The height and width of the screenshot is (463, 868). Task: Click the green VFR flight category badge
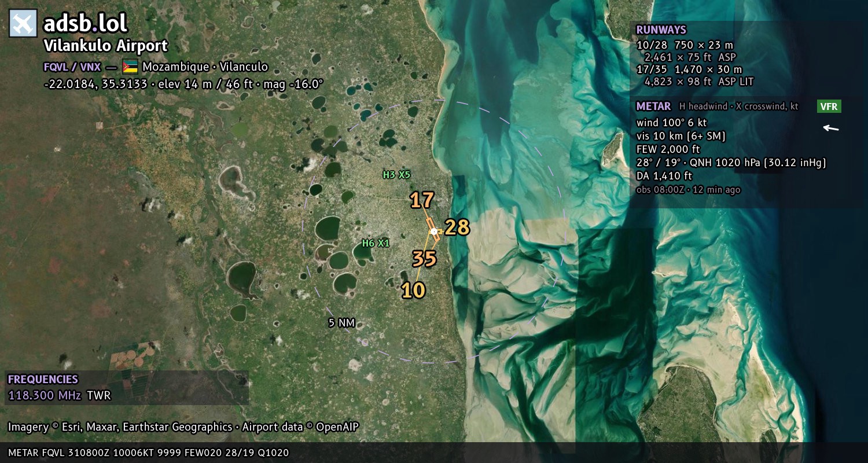tap(829, 106)
